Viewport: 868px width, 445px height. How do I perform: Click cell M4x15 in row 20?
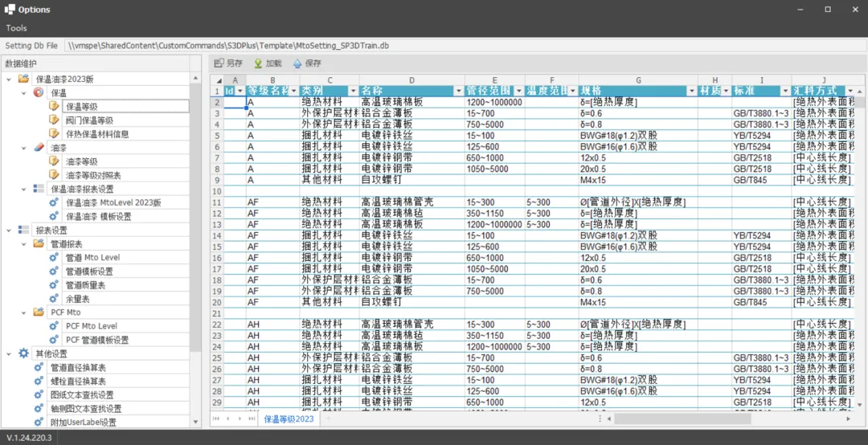pos(638,302)
